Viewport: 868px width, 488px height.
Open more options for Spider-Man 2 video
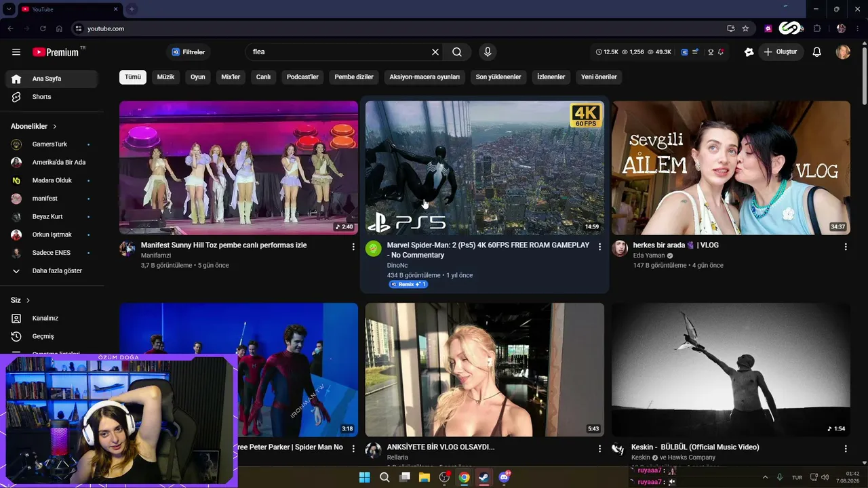click(599, 247)
